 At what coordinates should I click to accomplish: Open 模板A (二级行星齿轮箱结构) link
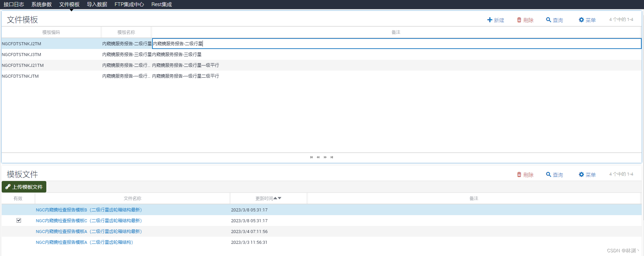[85, 242]
